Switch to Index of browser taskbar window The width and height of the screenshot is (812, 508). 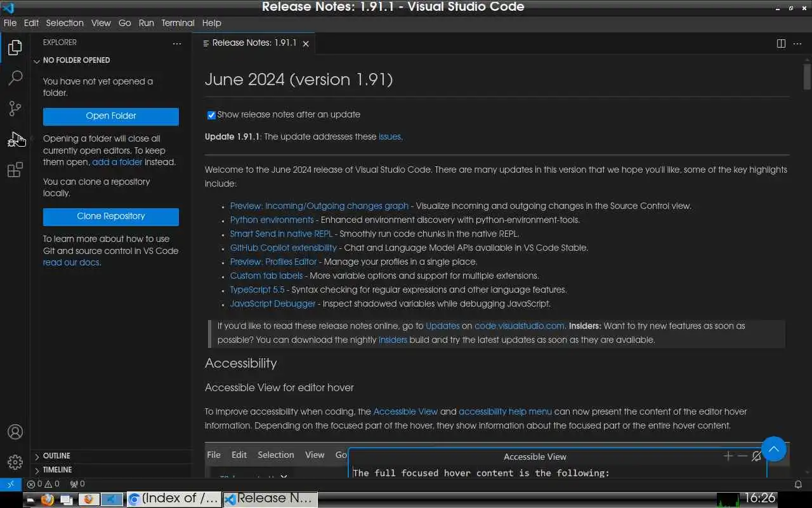coord(173,499)
